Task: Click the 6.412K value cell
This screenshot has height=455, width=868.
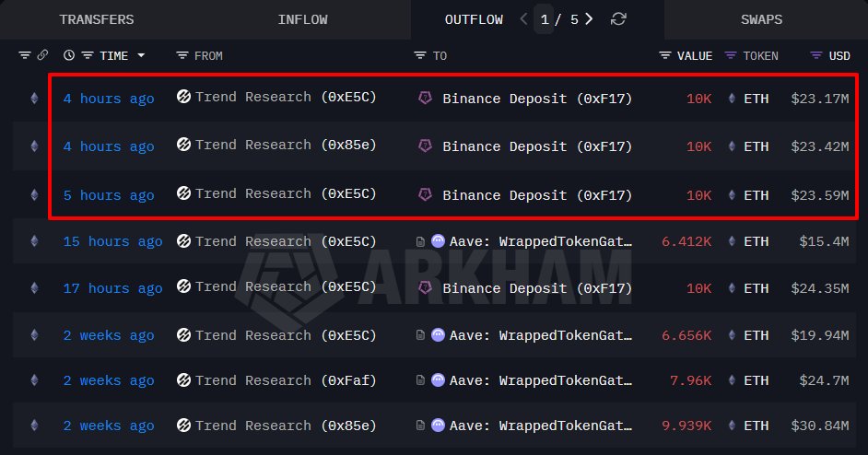Action: pyautogui.click(x=686, y=241)
